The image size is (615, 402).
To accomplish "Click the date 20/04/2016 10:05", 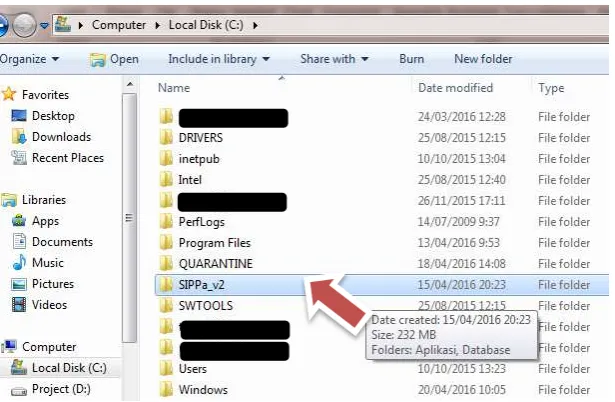I will pos(461,390).
